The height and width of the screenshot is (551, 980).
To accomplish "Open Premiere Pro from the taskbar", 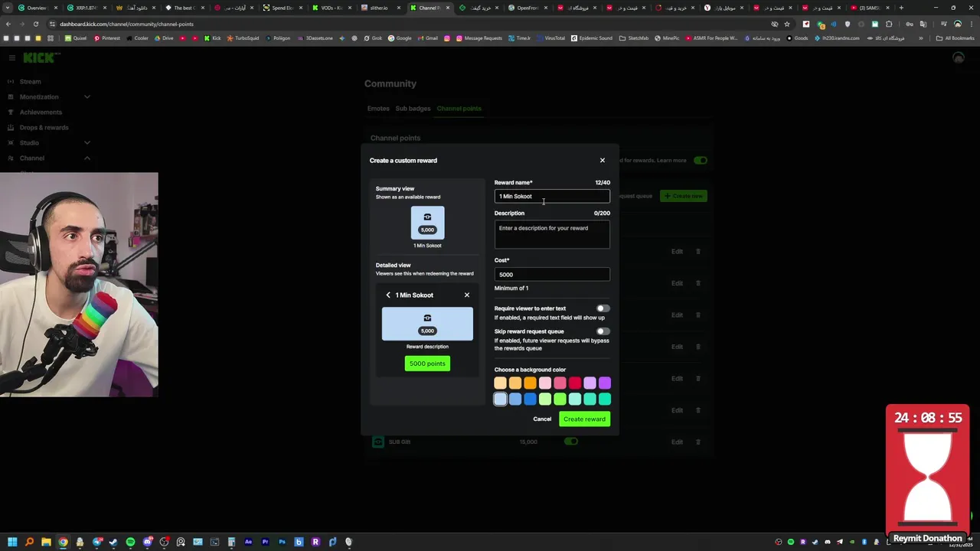I will tap(265, 542).
